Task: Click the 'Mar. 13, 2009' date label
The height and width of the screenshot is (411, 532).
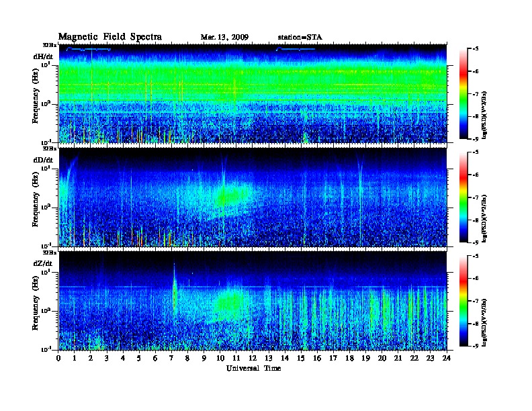Action: pyautogui.click(x=224, y=37)
